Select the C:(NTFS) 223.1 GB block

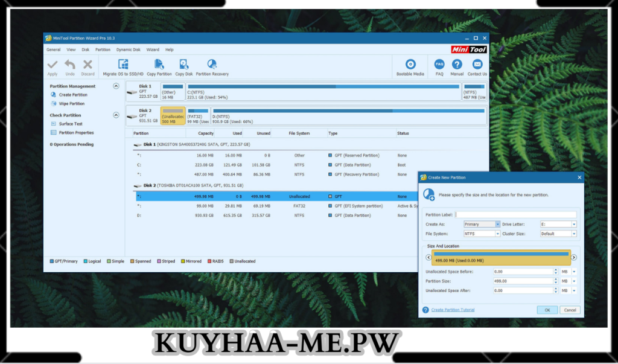pos(323,92)
